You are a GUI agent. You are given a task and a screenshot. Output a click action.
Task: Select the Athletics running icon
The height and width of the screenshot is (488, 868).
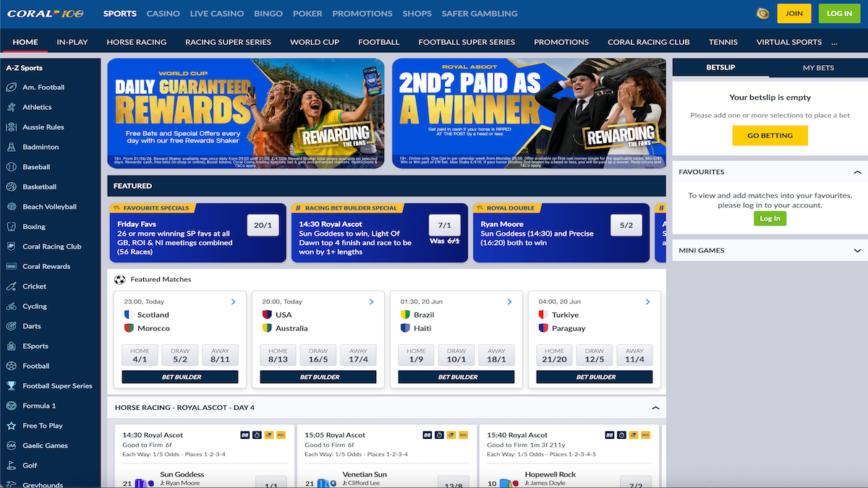tap(11, 107)
